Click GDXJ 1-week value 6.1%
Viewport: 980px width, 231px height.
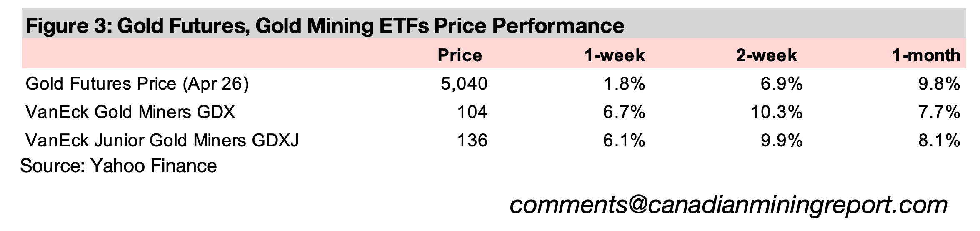tap(624, 141)
